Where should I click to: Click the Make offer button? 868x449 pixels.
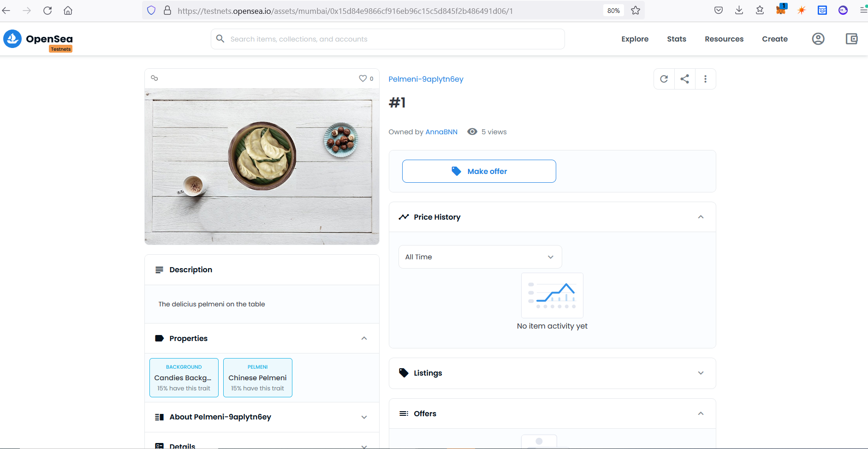479,171
